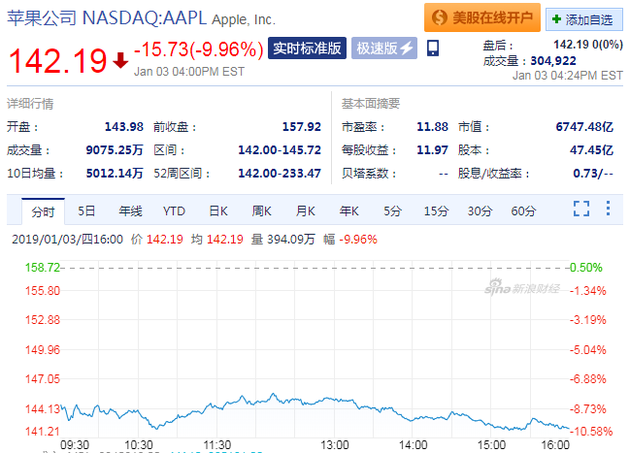630x453 pixels.
Task: Click the green plus icon of 添加自选
Action: pos(556,19)
